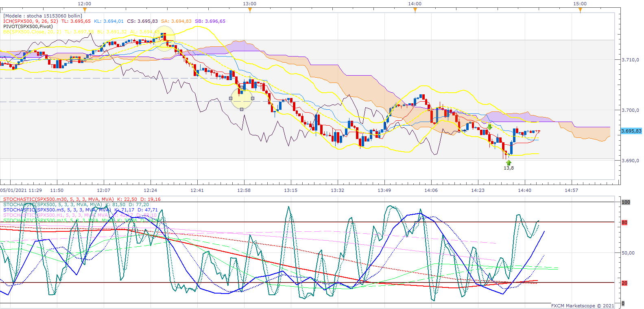Click the 12:58 time axis label
Image resolution: width=644 pixels, height=309 pixels.
point(244,190)
